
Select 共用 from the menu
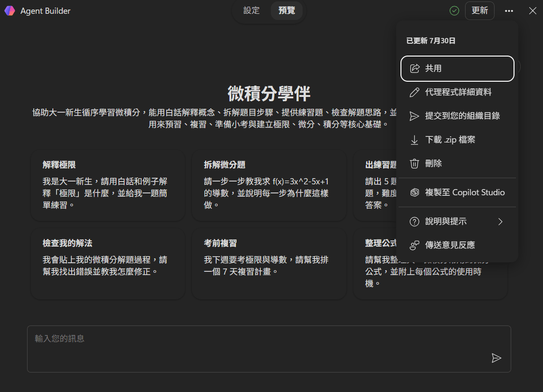(457, 68)
